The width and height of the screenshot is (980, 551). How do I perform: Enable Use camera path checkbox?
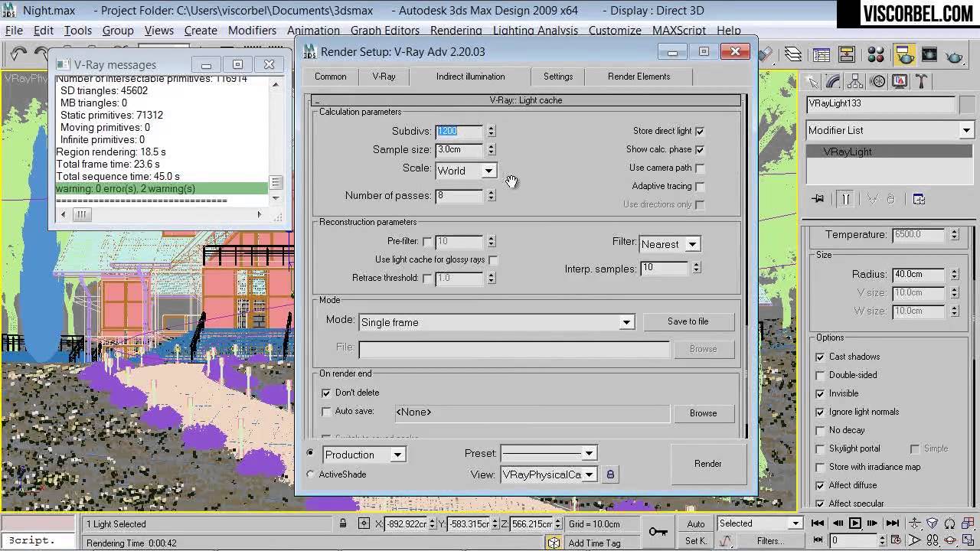700,168
